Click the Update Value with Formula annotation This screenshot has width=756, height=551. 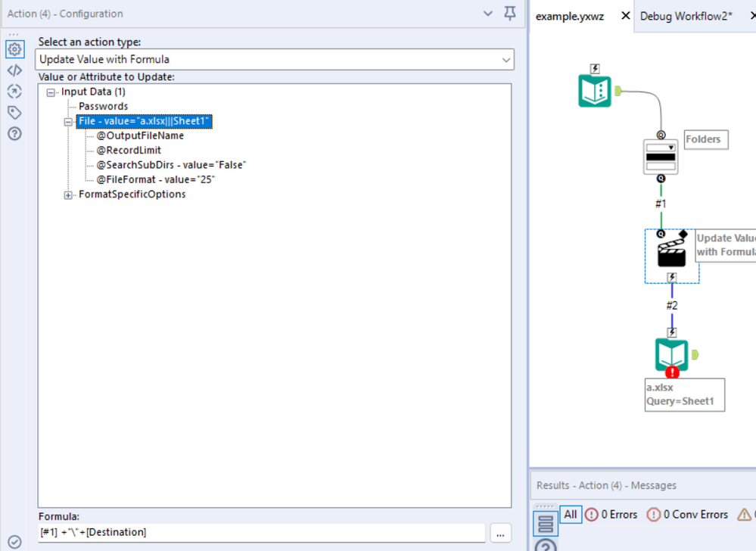tap(726, 245)
